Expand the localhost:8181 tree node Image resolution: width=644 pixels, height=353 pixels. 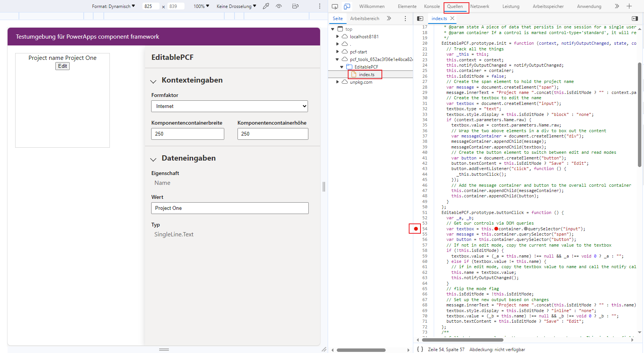tap(338, 36)
